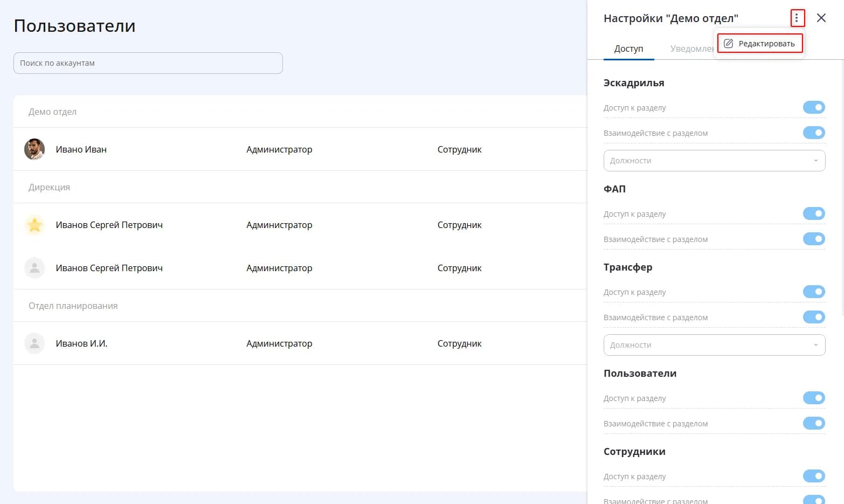Close the Демо отдел settings panel
Viewport: 844px width, 504px height.
coord(821,18)
